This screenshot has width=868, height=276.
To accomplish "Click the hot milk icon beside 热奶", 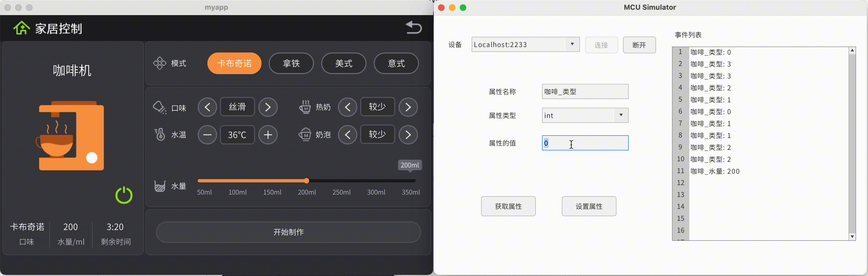I will pyautogui.click(x=305, y=107).
